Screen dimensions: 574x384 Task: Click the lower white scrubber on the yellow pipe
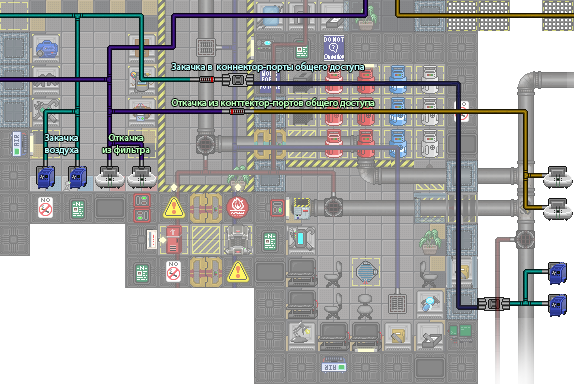pos(557,209)
